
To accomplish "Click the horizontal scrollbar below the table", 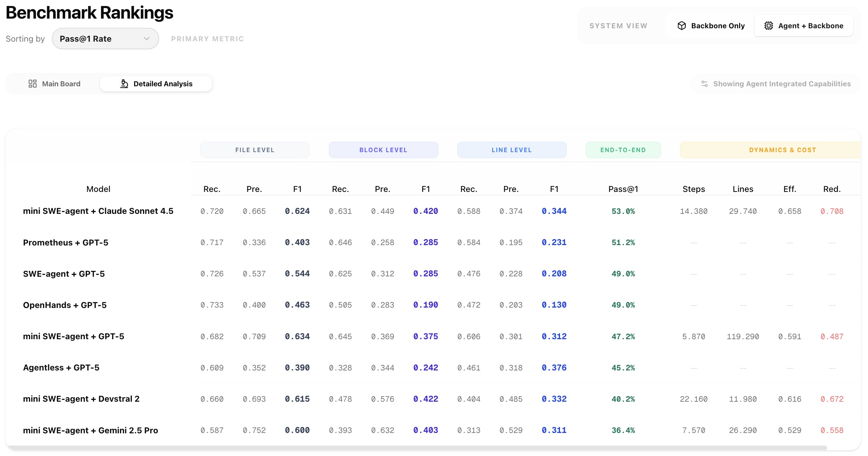I will click(416, 448).
